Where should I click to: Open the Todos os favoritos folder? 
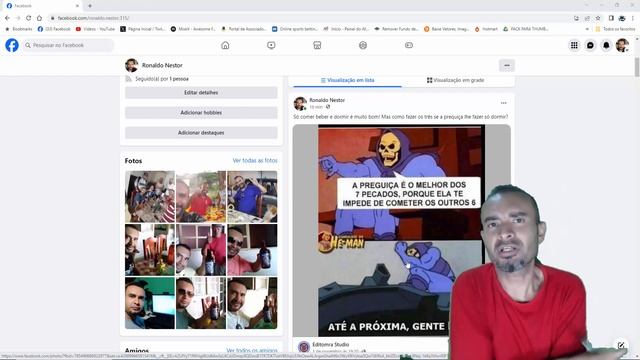tap(616, 29)
